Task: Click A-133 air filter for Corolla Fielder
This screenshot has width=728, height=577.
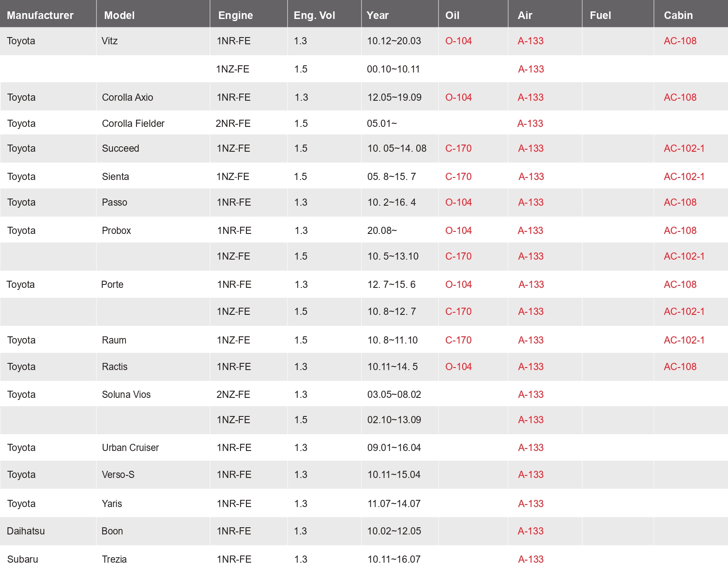Action: coord(530,123)
